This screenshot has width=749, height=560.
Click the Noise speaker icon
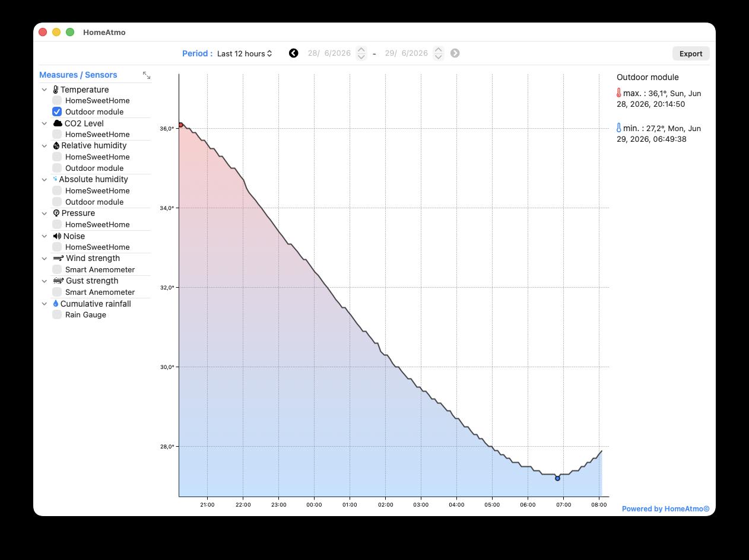click(57, 236)
